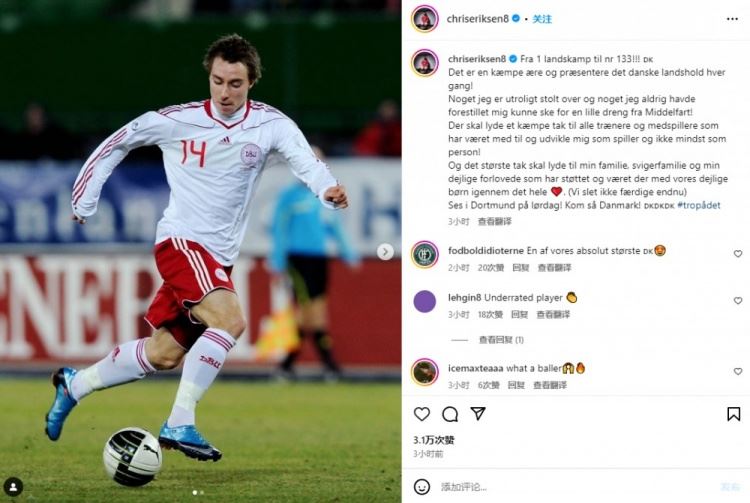Viewport: 750px width, 503px height.
Task: Select the second carousel indicator dot
Action: click(x=202, y=492)
